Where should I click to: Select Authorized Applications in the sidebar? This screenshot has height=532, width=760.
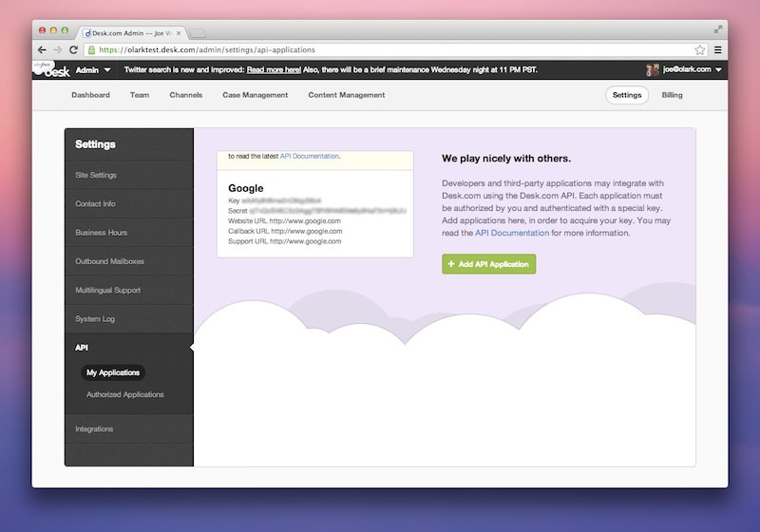pyautogui.click(x=124, y=394)
